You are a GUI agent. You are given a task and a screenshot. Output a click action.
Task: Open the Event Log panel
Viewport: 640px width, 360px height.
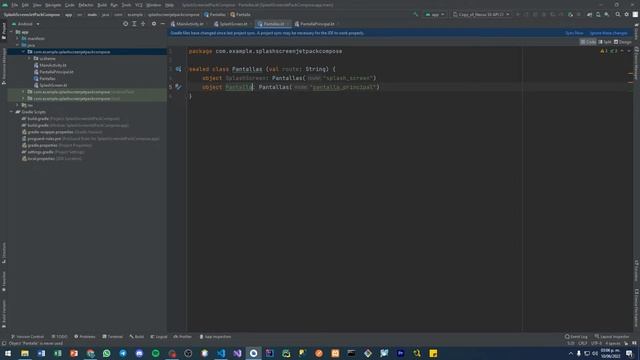(x=576, y=337)
